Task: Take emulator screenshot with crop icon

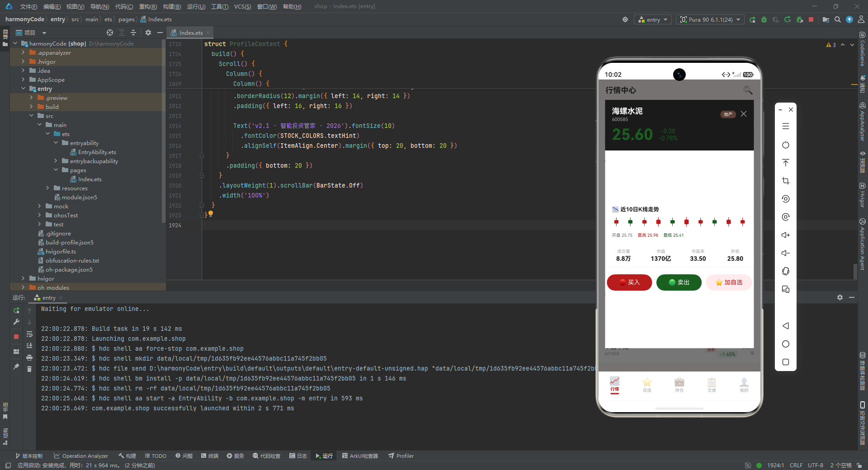Action: tap(786, 181)
